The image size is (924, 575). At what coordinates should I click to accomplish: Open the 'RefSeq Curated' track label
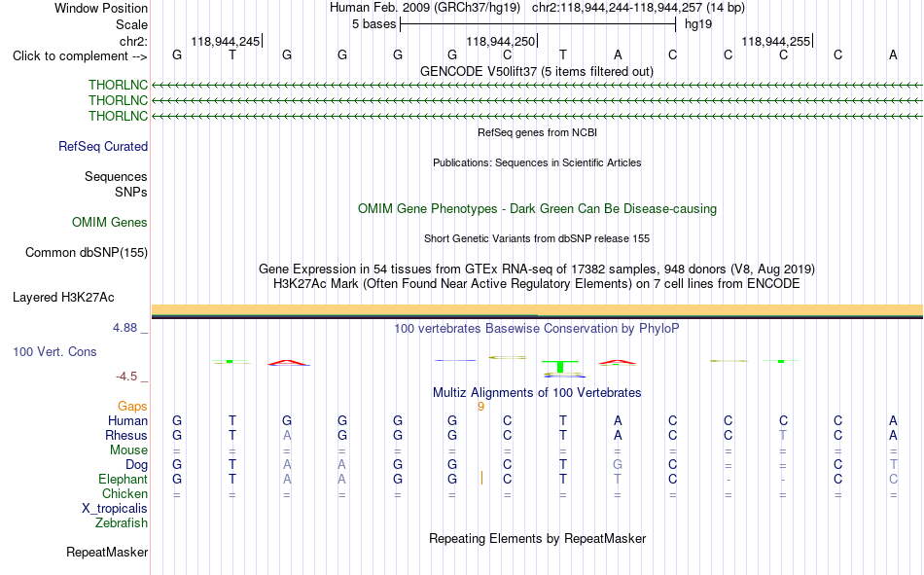[103, 146]
